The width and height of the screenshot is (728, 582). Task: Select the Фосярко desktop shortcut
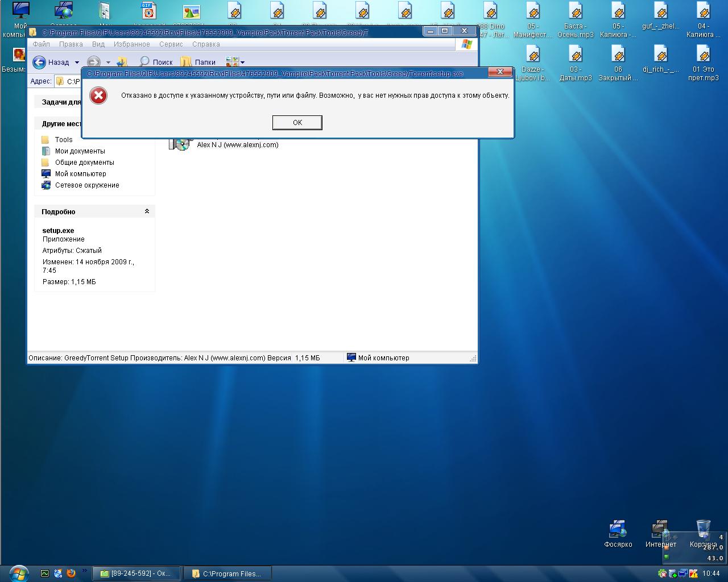point(618,530)
